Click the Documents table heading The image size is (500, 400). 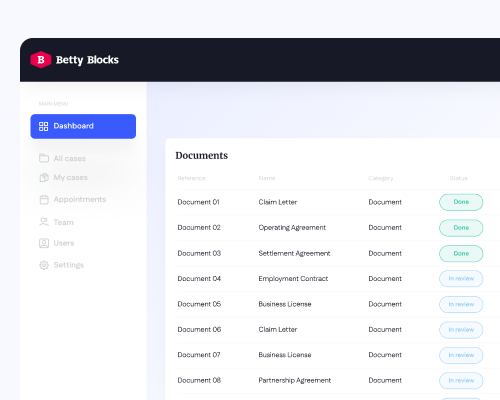(x=202, y=155)
